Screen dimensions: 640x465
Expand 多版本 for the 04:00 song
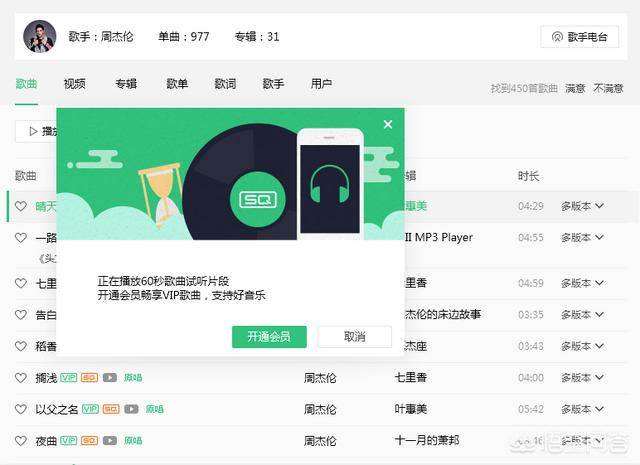(x=582, y=378)
